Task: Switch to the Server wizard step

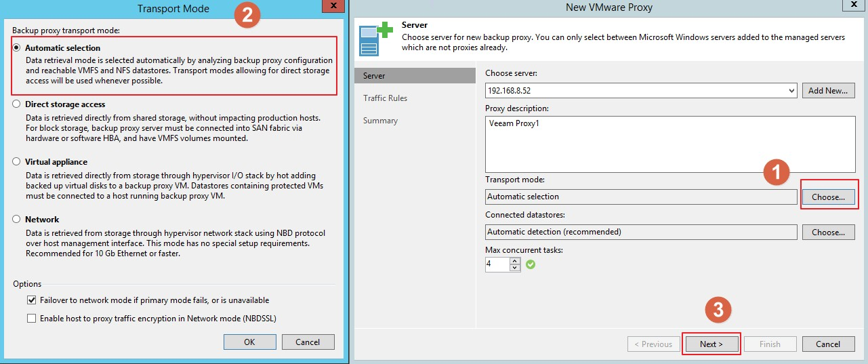Action: (375, 76)
